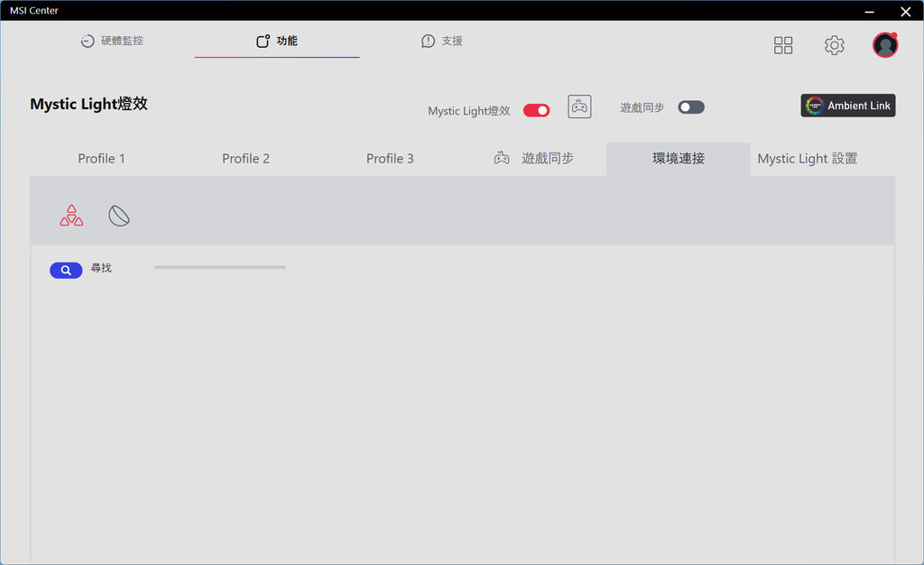Click the boxed game controller icon
The height and width of the screenshot is (565, 924).
pyautogui.click(x=579, y=107)
